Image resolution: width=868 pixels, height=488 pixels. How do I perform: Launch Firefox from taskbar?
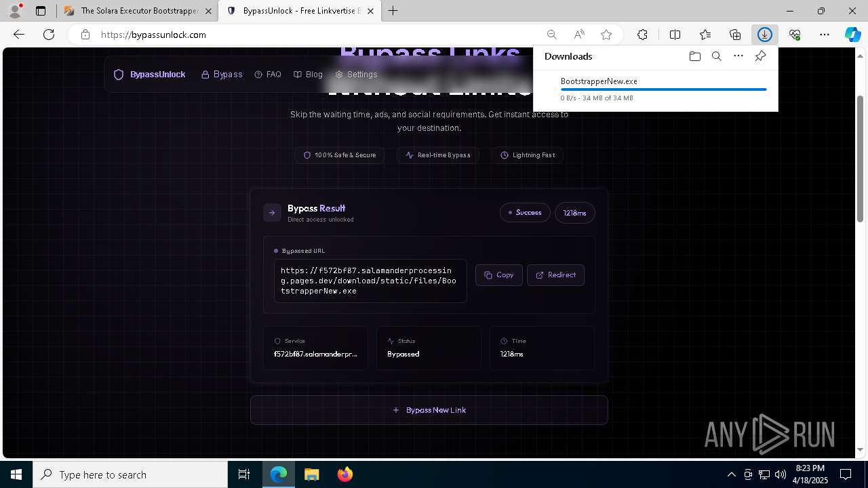click(x=344, y=474)
